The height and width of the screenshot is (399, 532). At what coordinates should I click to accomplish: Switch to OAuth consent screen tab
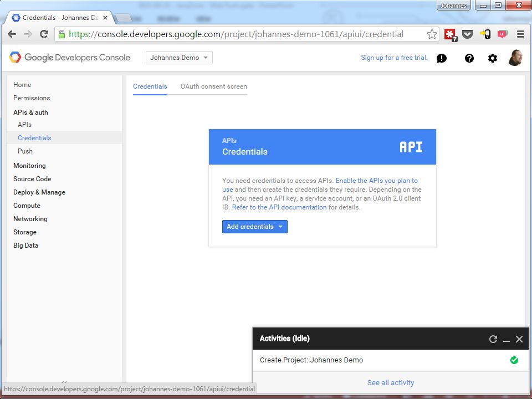(x=214, y=86)
